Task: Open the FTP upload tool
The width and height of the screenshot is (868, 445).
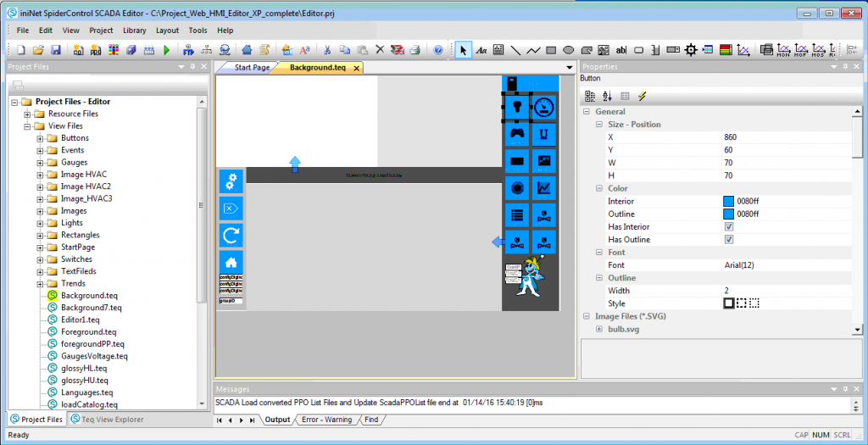Action: click(x=187, y=50)
